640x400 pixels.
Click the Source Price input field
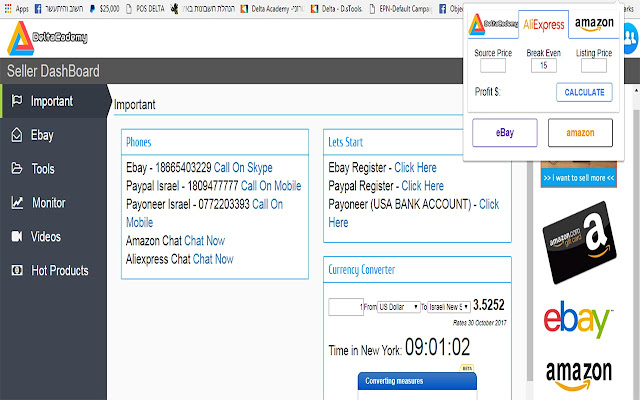pyautogui.click(x=493, y=65)
